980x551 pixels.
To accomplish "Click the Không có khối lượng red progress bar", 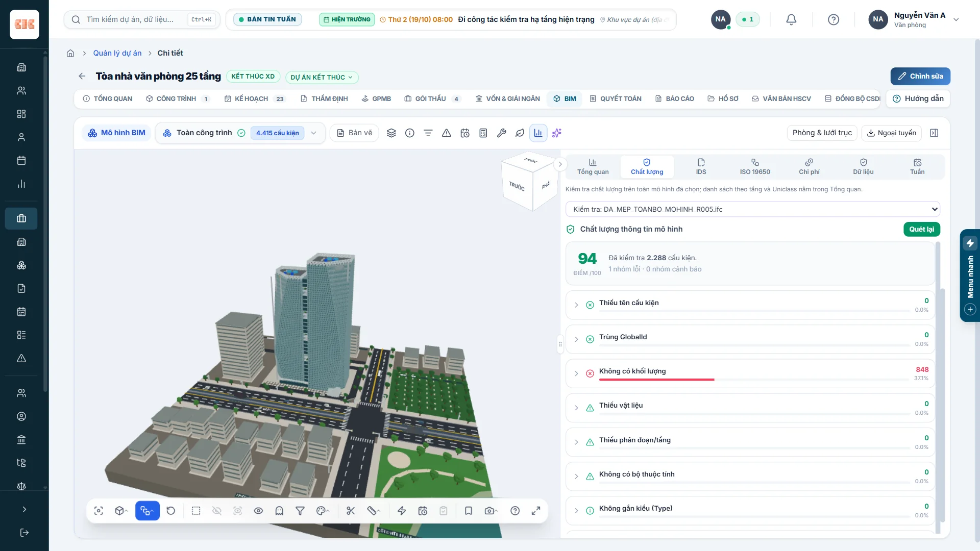I will (656, 380).
